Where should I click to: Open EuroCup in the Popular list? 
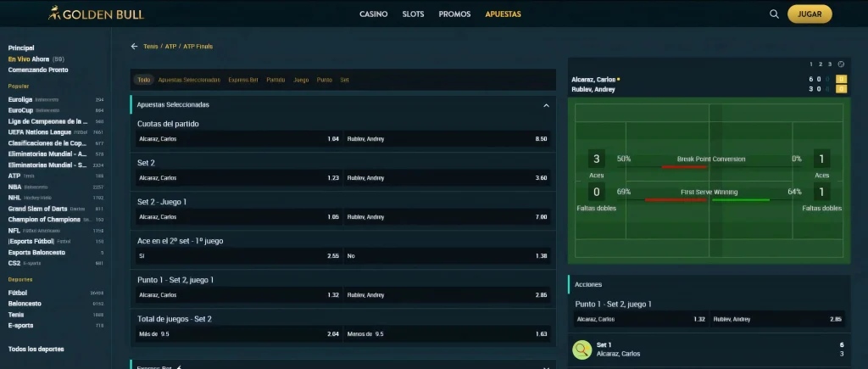[x=55, y=110]
